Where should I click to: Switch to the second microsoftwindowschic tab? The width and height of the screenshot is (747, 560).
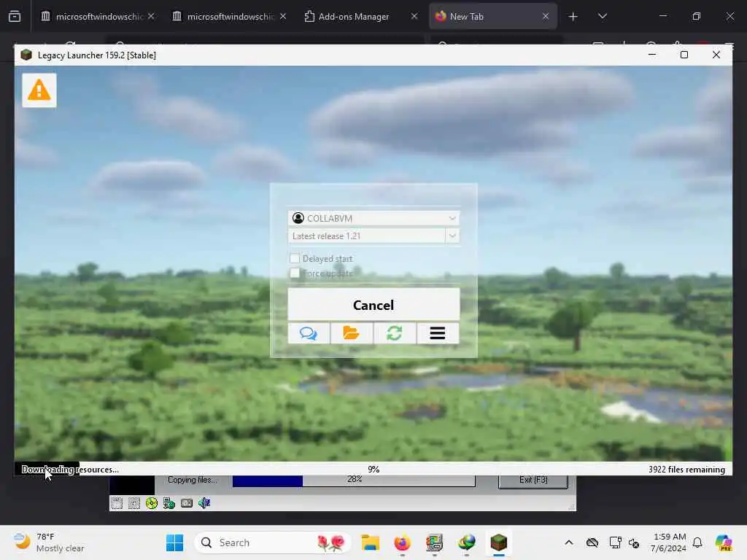pos(229,16)
